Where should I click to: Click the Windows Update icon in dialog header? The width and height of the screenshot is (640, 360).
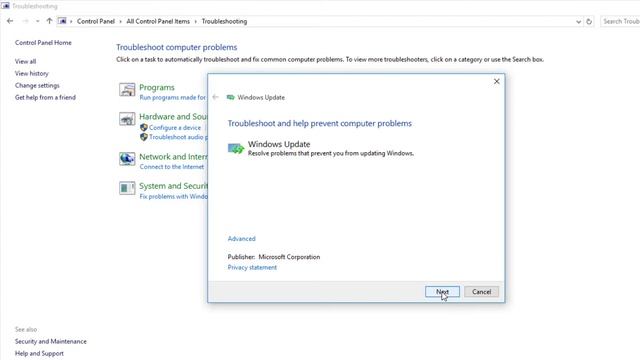[x=231, y=97]
